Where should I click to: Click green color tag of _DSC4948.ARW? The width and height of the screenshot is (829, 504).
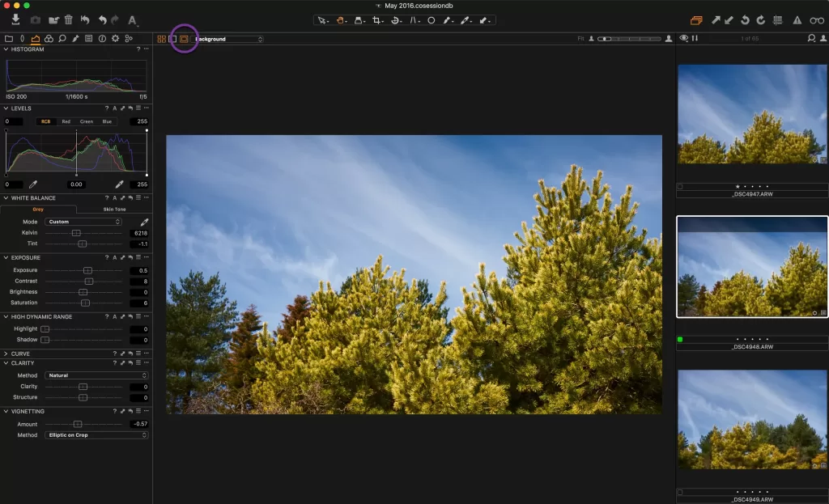click(680, 339)
